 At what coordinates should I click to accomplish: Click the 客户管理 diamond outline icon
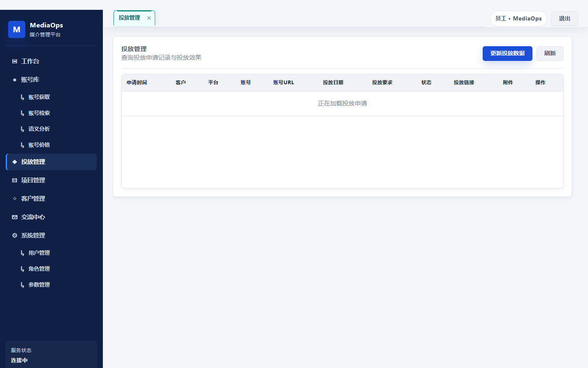(x=15, y=199)
